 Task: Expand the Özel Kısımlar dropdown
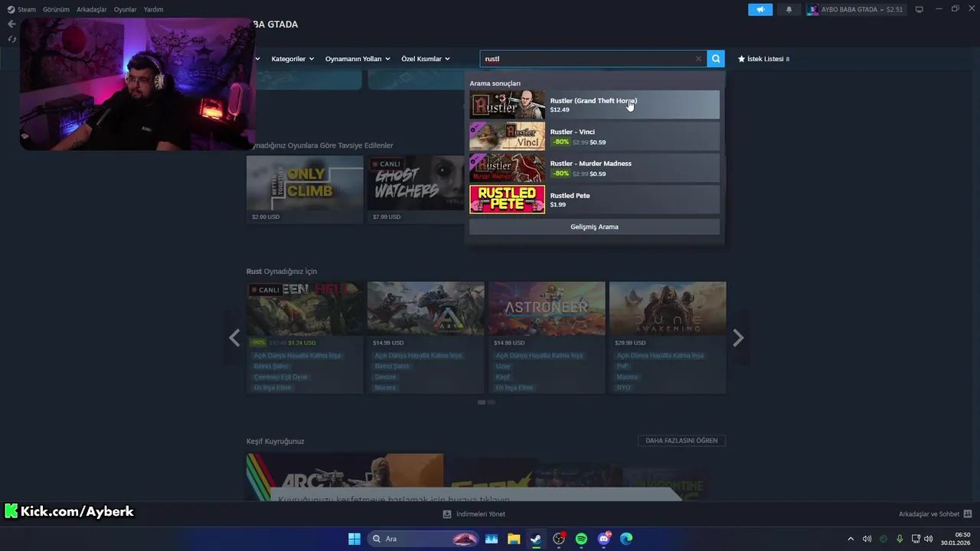tap(426, 59)
